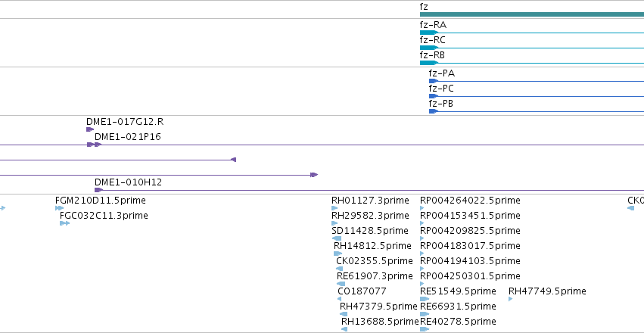Select the fz-RA transcript label
The image size is (644, 333).
[x=433, y=25]
